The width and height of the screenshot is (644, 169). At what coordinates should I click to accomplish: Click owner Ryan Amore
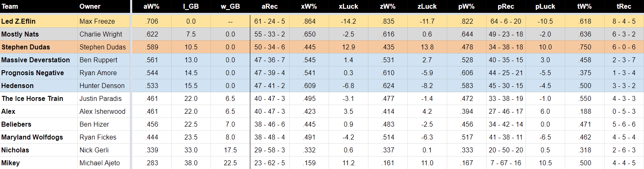98,73
